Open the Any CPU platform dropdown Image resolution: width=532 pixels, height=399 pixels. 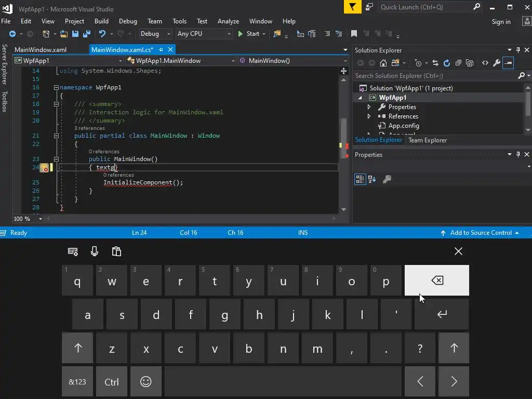coord(204,34)
